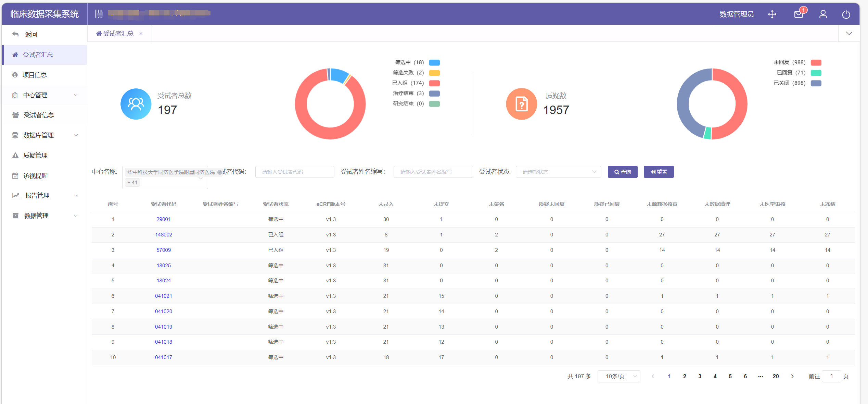Open the 中心名称 multi-select dropdown
The height and width of the screenshot is (404, 868).
(165, 177)
